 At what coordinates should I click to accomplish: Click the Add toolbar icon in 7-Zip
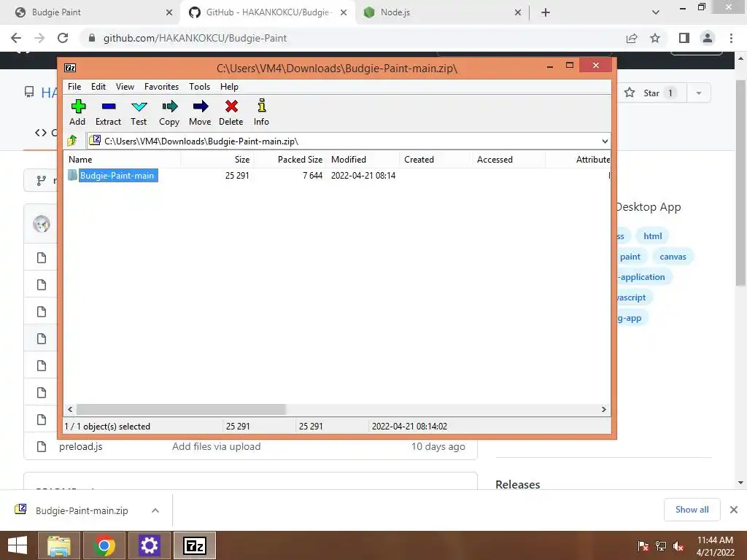[77, 112]
